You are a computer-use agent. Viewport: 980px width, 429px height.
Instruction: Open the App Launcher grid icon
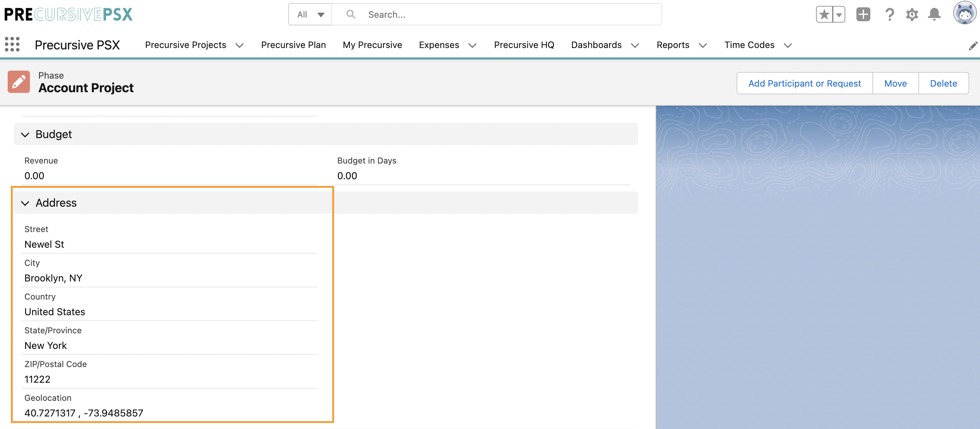pyautogui.click(x=12, y=45)
